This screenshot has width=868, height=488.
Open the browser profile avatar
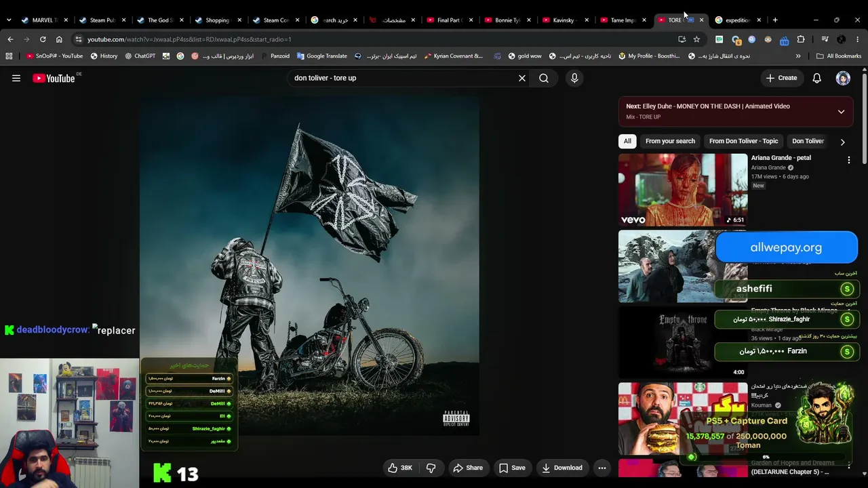[x=842, y=39]
